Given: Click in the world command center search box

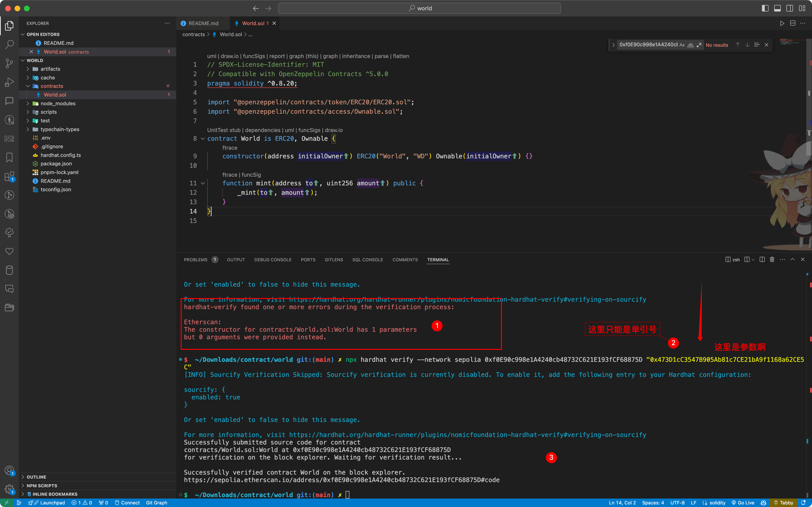Looking at the screenshot, I should pos(419,8).
